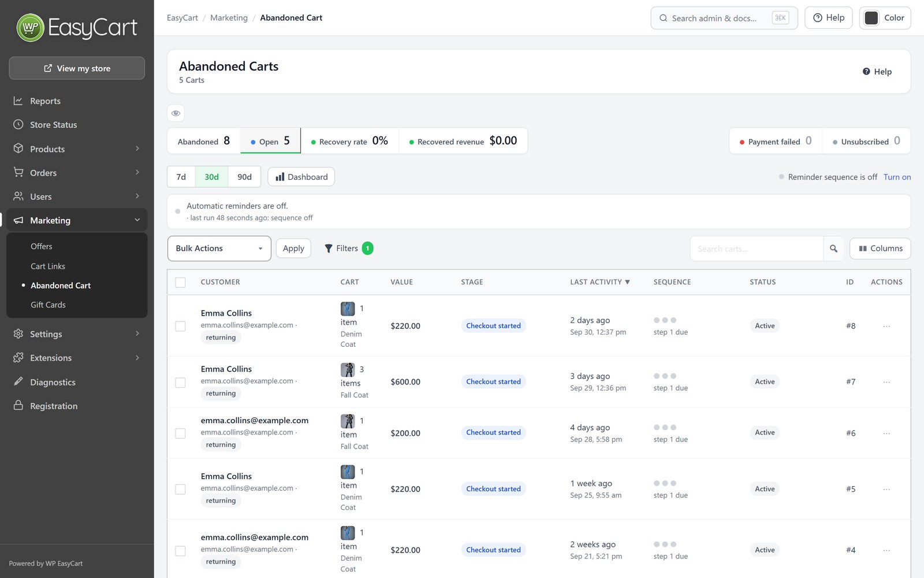Open the Gift Cards submenu item

48,305
